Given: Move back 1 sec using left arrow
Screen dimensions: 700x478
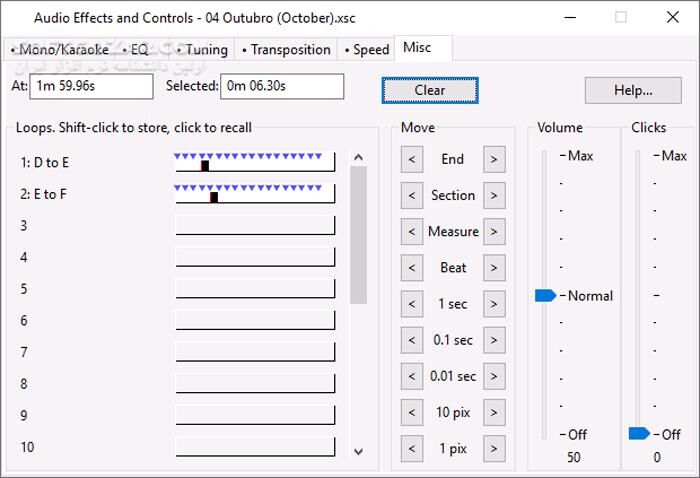Looking at the screenshot, I should pyautogui.click(x=411, y=304).
